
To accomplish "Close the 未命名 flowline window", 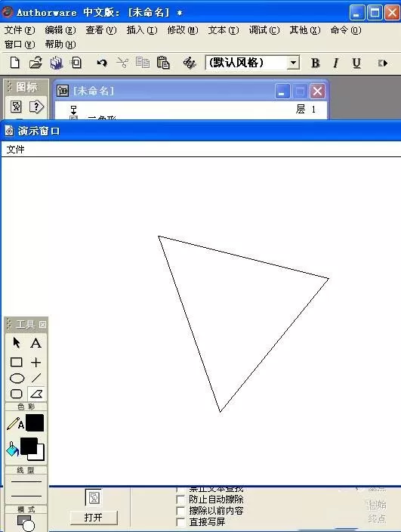I will click(x=317, y=91).
